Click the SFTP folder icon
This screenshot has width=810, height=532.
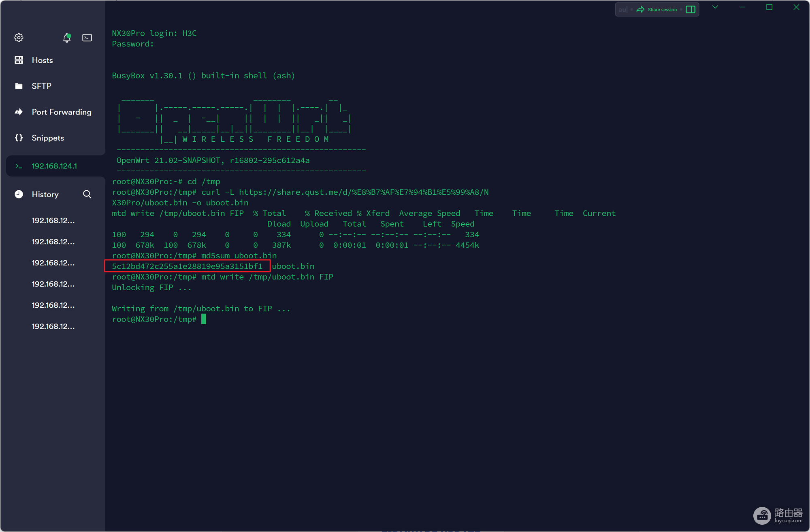click(x=19, y=86)
